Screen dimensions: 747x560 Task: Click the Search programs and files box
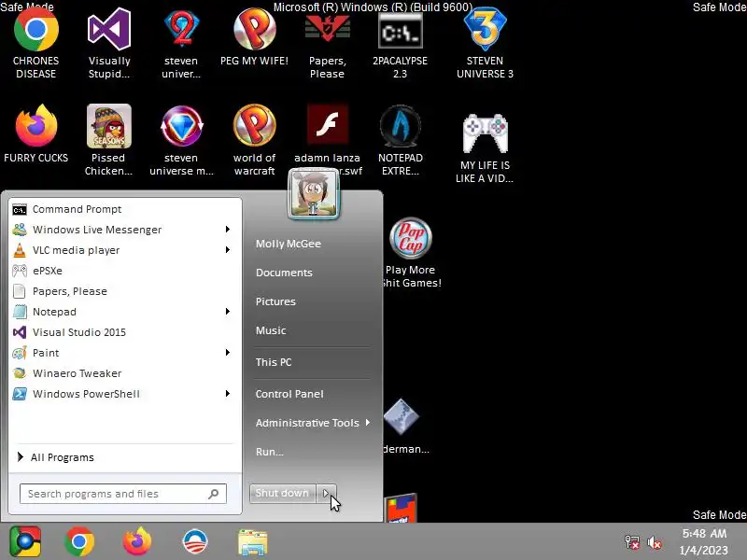click(x=123, y=494)
